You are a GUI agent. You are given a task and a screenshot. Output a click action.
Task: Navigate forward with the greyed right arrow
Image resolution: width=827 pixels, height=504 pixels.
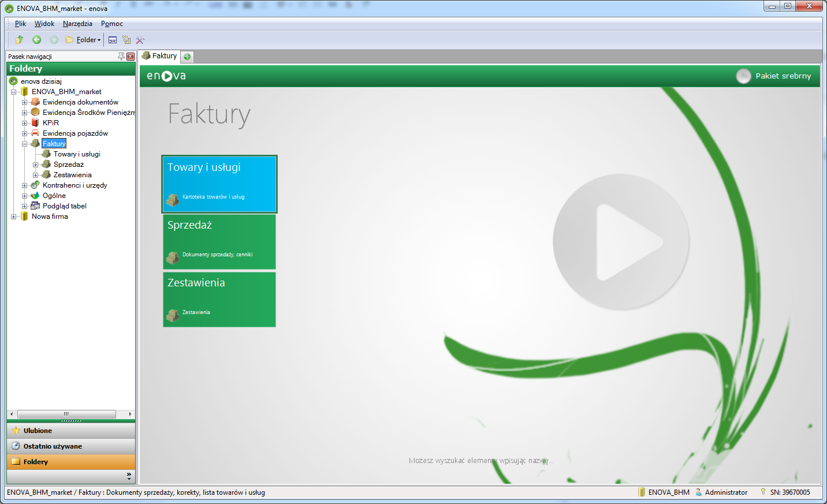tap(54, 40)
